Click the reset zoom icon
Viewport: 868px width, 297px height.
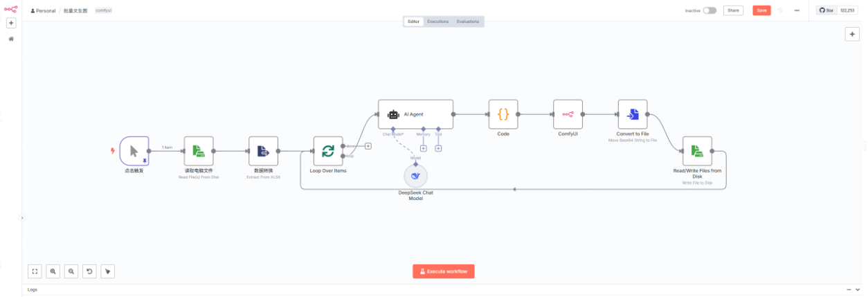(89, 271)
